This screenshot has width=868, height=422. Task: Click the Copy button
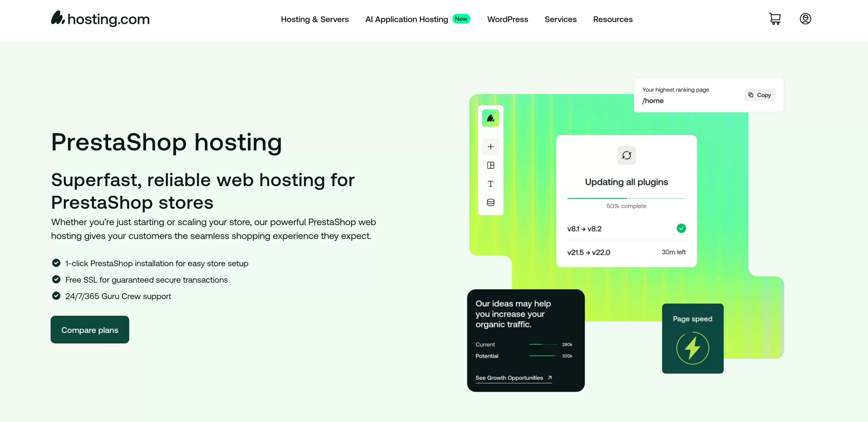click(x=760, y=95)
